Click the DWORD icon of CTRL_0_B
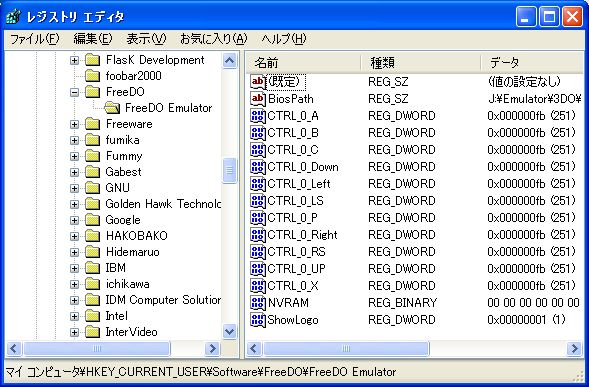Image resolution: width=589 pixels, height=387 pixels. 258,133
